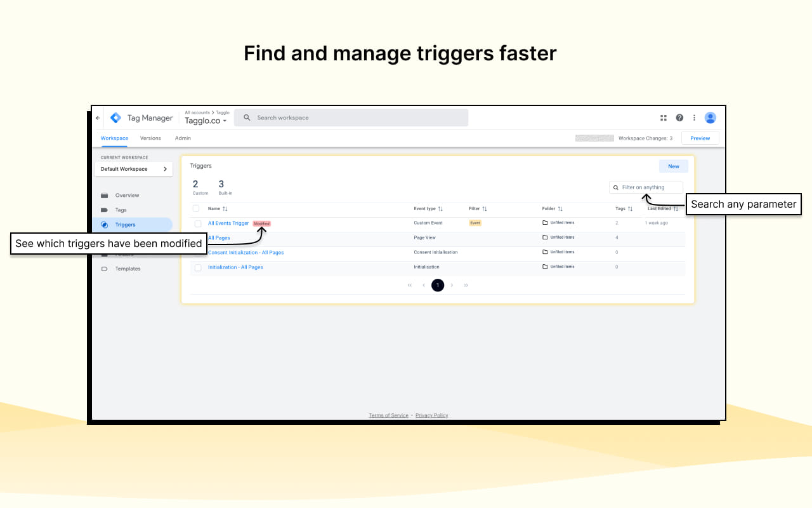Check the All Events Trigger row checkbox
Image resolution: width=812 pixels, height=508 pixels.
click(x=197, y=223)
